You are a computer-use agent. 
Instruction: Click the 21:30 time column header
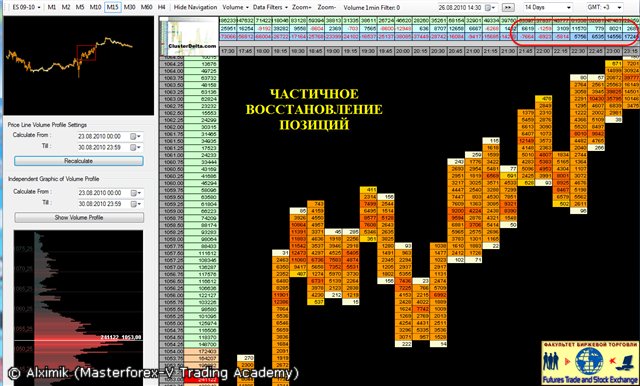coord(508,51)
